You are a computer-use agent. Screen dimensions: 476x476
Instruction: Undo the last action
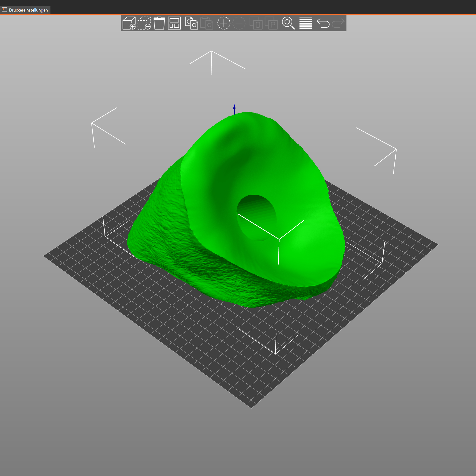click(x=323, y=23)
